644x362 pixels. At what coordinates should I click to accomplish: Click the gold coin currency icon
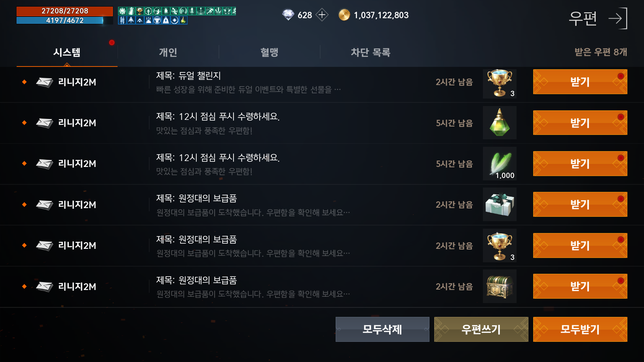[x=344, y=15]
